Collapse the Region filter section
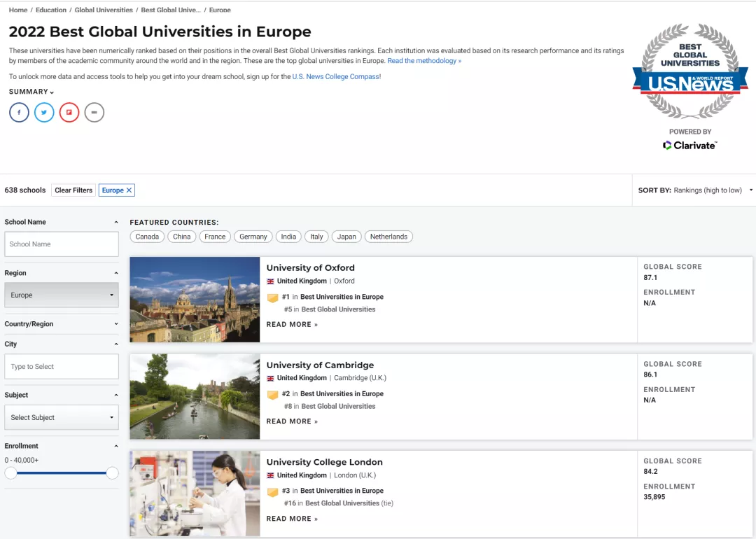756x539 pixels. [x=115, y=274]
